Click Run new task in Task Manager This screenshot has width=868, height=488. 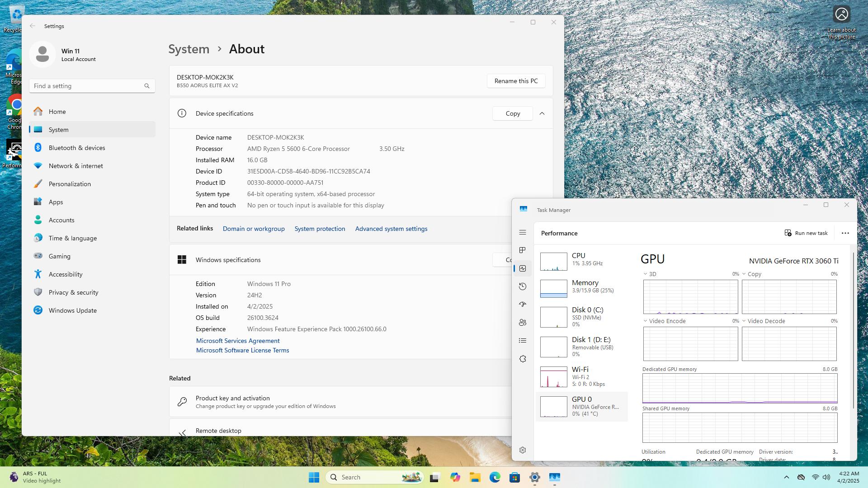(x=806, y=233)
